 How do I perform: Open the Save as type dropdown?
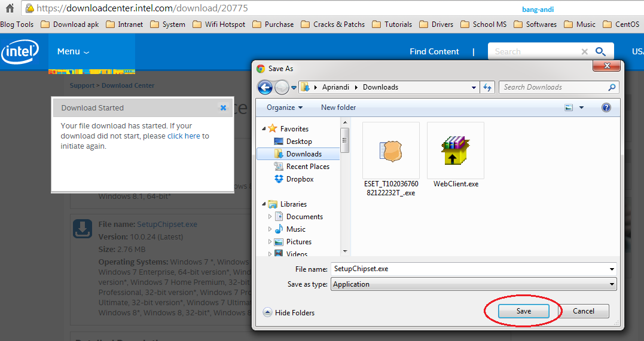point(474,284)
